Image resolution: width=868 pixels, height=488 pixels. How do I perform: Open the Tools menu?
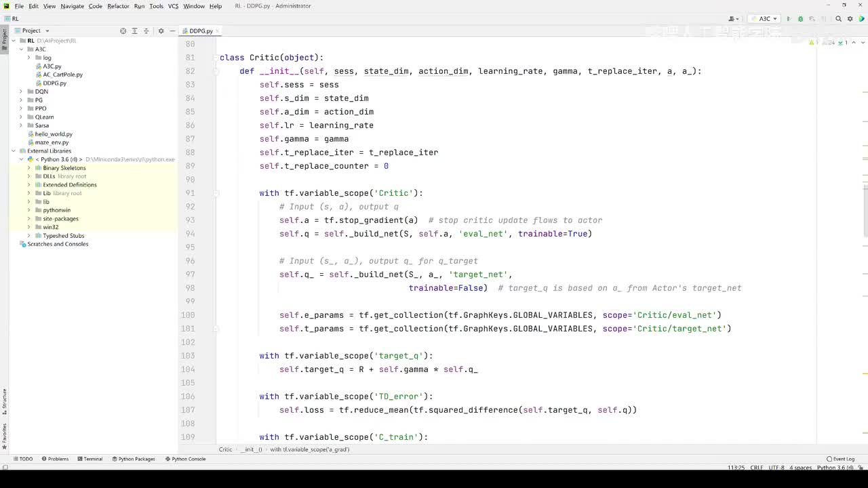coord(156,6)
